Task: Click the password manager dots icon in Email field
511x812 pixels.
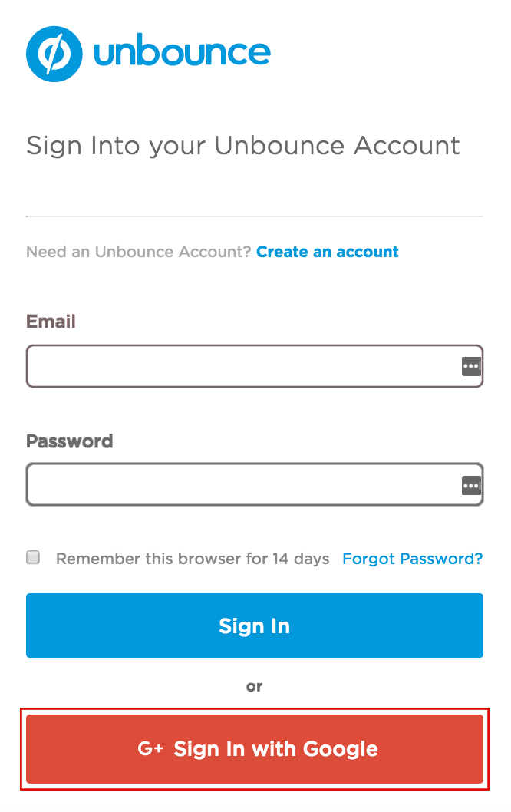Action: pos(472,365)
